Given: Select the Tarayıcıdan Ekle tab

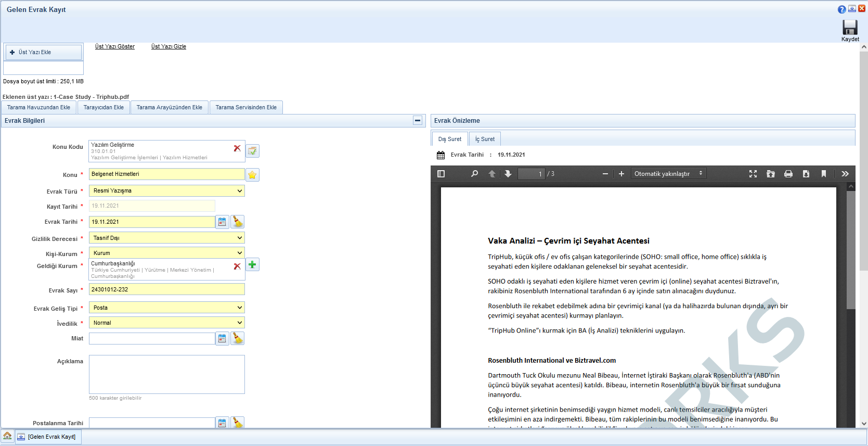Looking at the screenshot, I should click(x=103, y=107).
